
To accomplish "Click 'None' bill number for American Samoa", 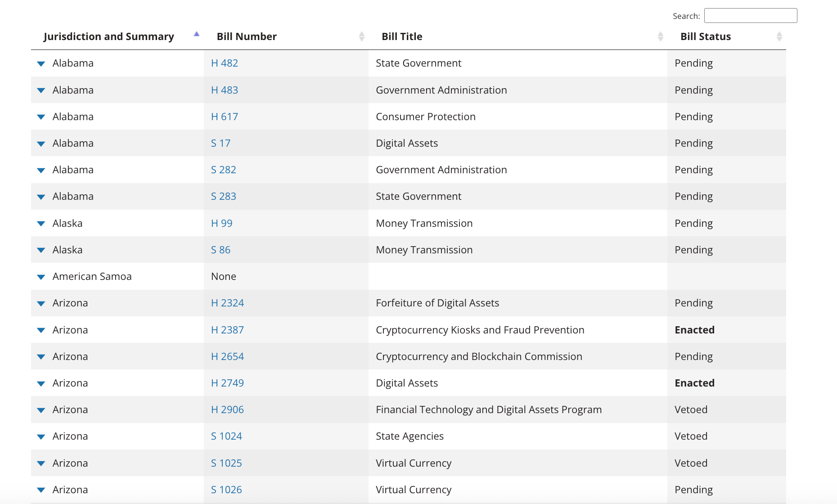I will 224,276.
